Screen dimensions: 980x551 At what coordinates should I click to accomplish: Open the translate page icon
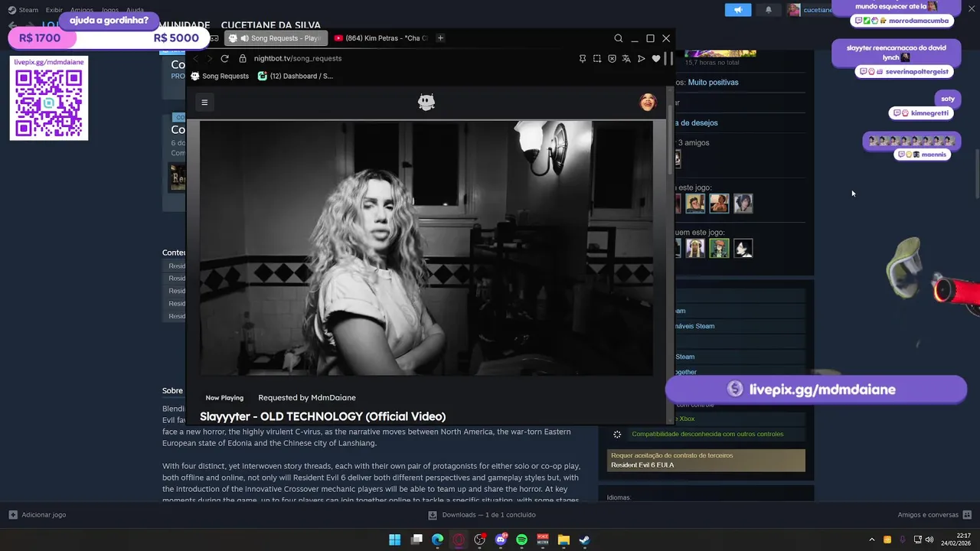pos(626,58)
